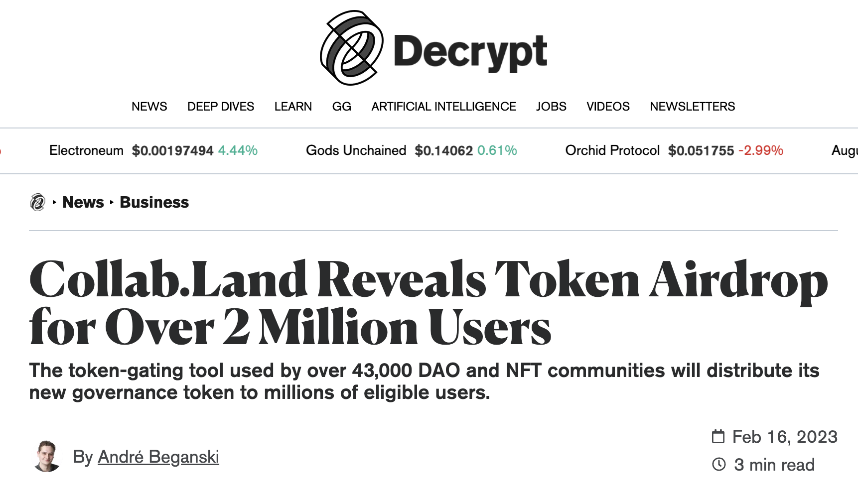Viewport: 858px width, 504px height.
Task: Click the Business breadcrumb link
Action: point(153,202)
